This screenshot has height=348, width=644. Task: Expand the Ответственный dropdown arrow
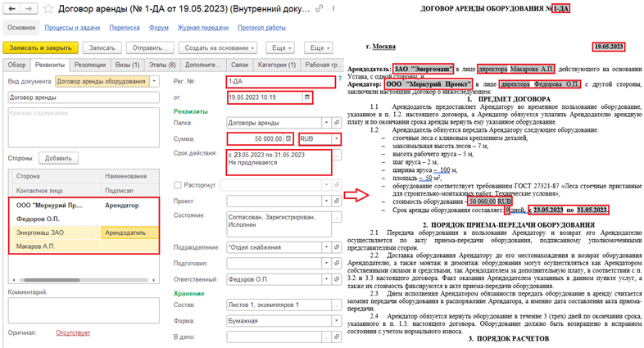coord(327,279)
